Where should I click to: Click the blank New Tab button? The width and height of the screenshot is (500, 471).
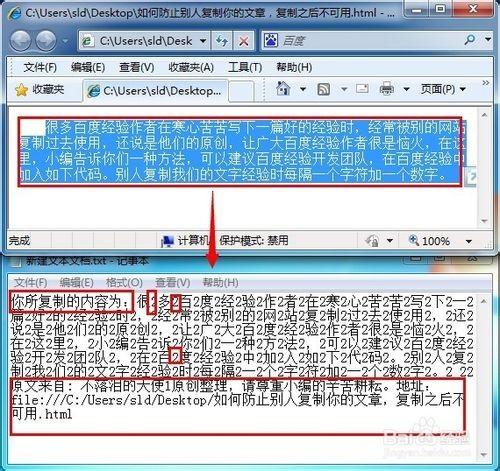(x=241, y=91)
